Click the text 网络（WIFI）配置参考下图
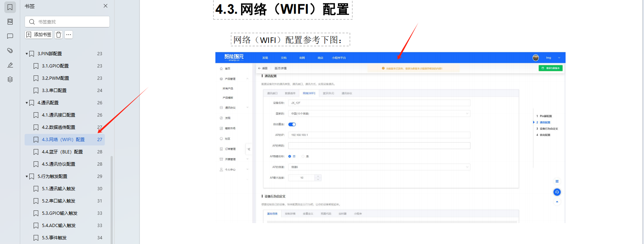644x244 pixels. 290,40
